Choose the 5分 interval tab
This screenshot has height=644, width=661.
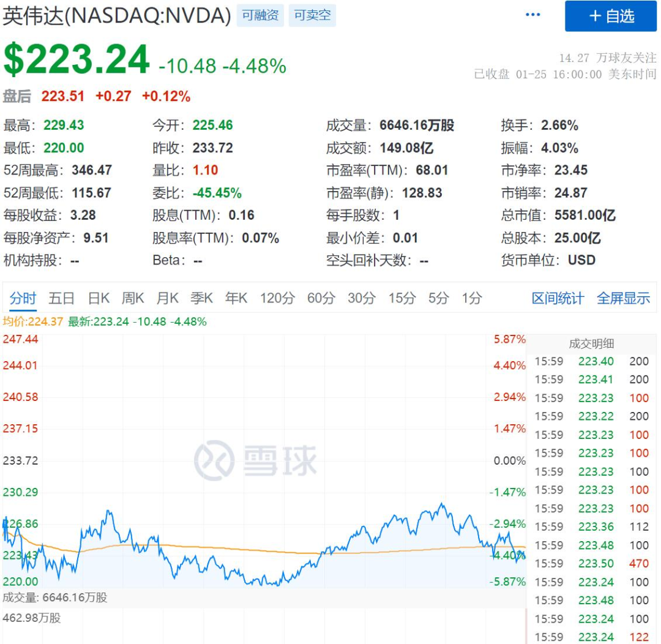(x=438, y=298)
